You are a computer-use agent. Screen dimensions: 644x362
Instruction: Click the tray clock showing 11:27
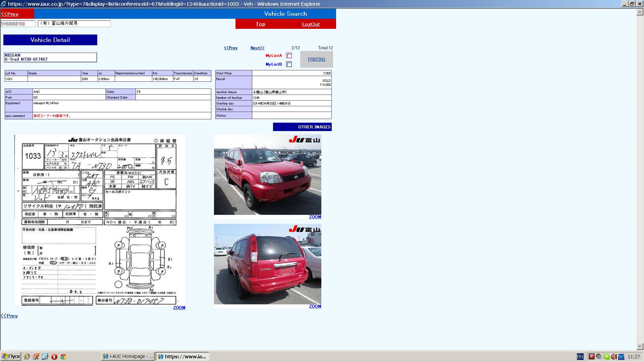point(634,357)
